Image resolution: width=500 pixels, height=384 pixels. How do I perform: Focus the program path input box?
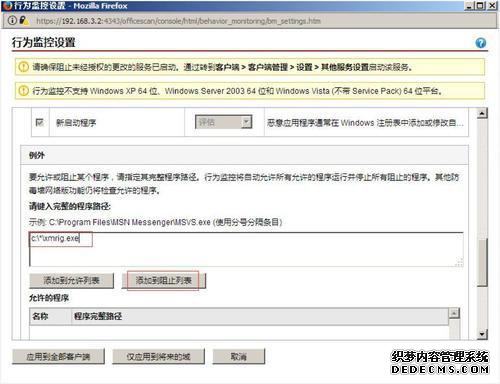tap(246, 249)
